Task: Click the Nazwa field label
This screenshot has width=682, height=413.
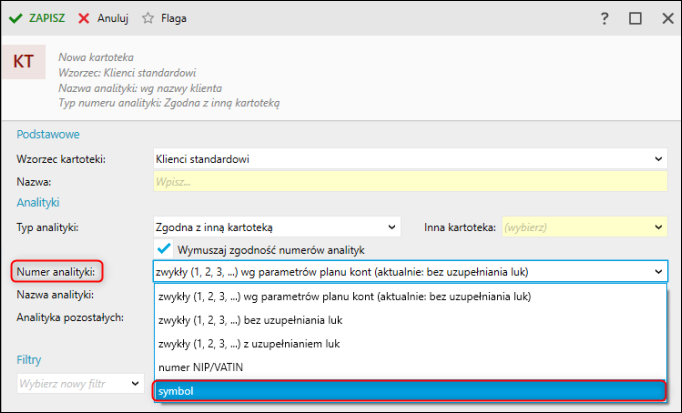Action: point(33,182)
